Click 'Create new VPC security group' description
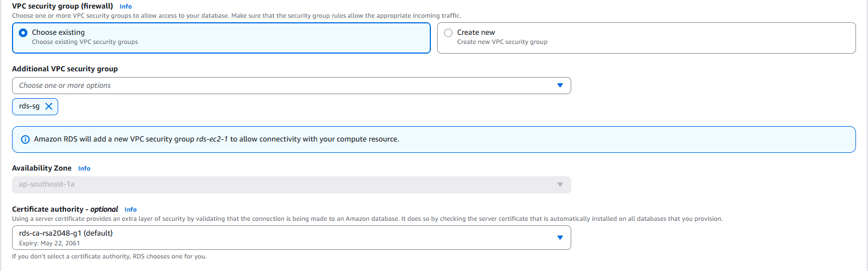 pyautogui.click(x=502, y=42)
